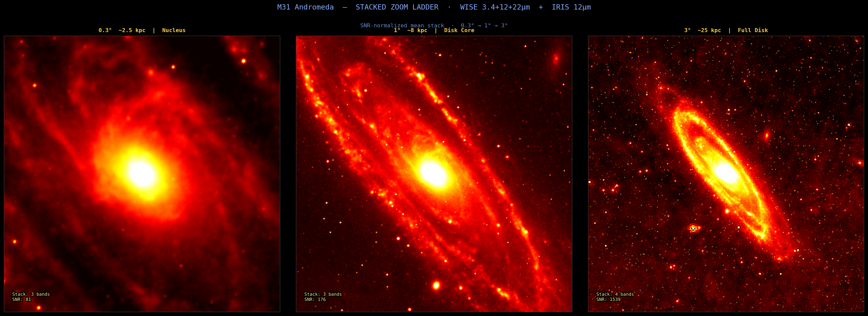The height and width of the screenshot is (316, 868).
Task: Click the Disk Core panel image
Action: pyautogui.click(x=434, y=174)
